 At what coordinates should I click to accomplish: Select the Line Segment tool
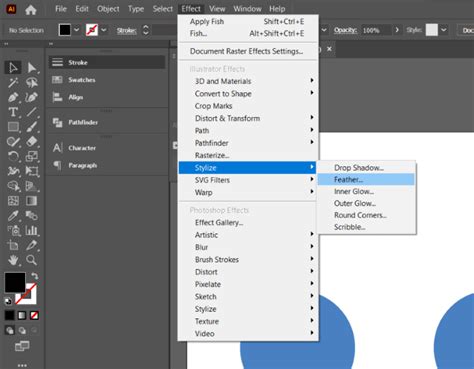[x=32, y=112]
